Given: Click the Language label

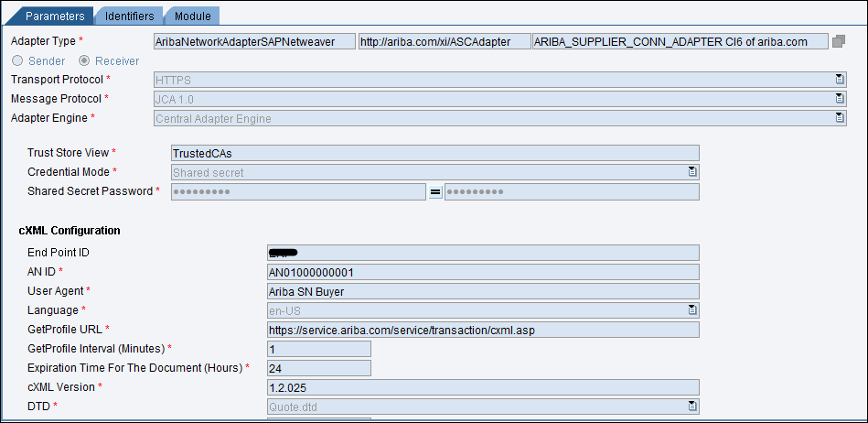Looking at the screenshot, I should [52, 309].
